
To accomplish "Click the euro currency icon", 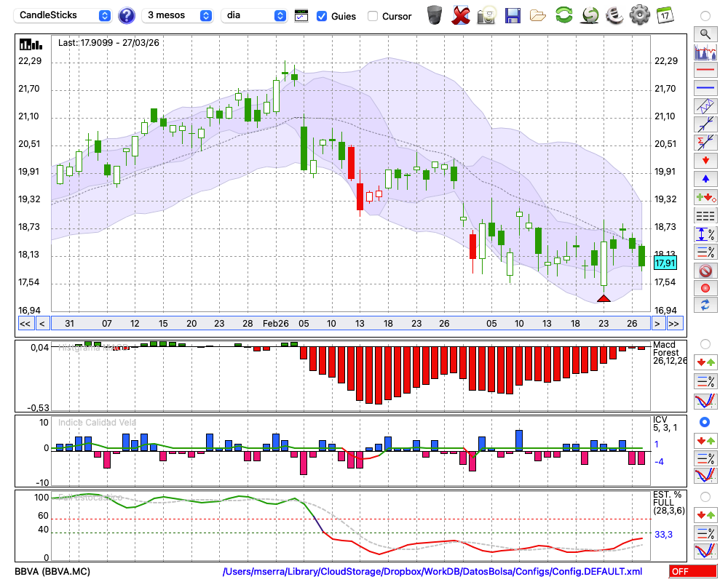I will [614, 15].
